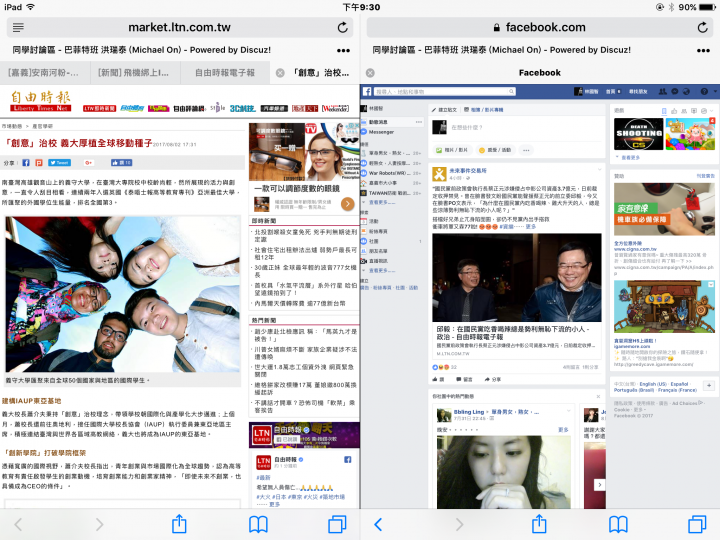Like the LTN article via Like button

121,163
